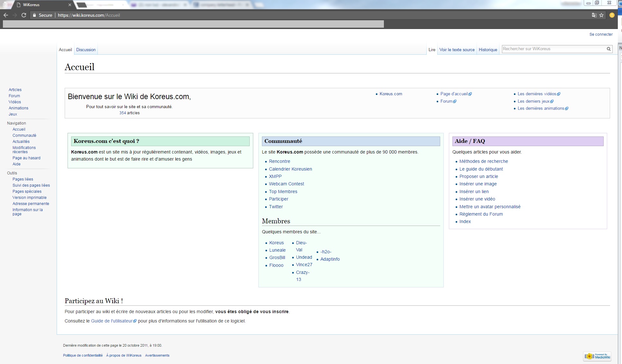The height and width of the screenshot is (364, 622).
Task: Open Les dernières vidéos external link
Action: click(x=537, y=94)
